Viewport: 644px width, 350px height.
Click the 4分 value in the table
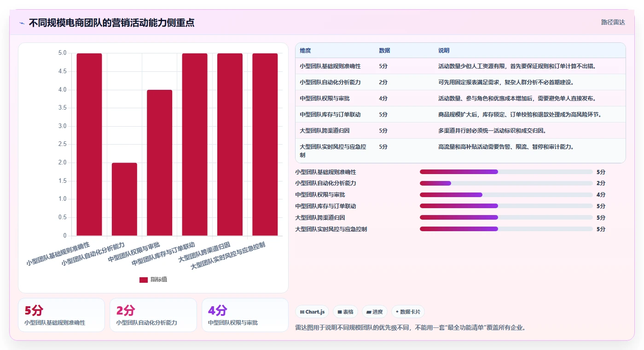383,99
